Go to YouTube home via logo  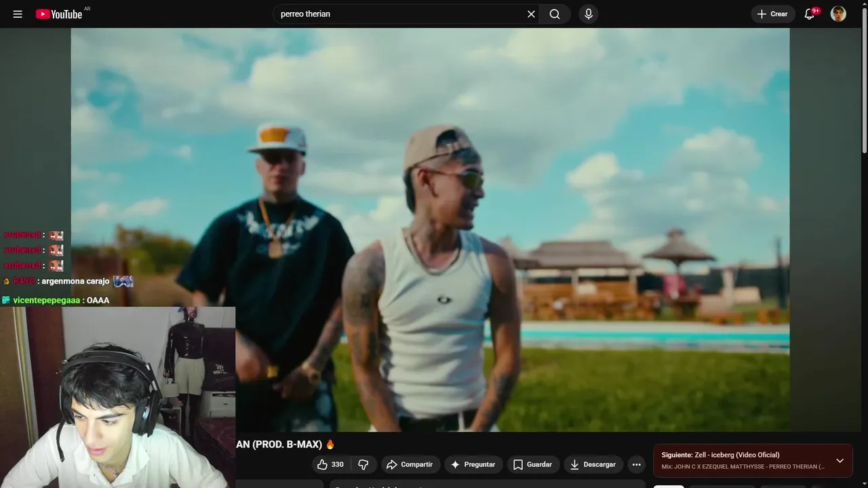(x=60, y=14)
